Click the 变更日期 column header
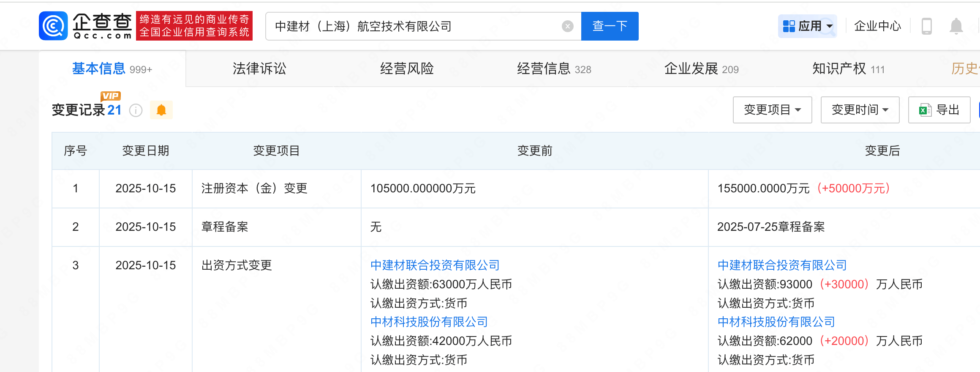The height and width of the screenshot is (372, 980). coord(146,150)
